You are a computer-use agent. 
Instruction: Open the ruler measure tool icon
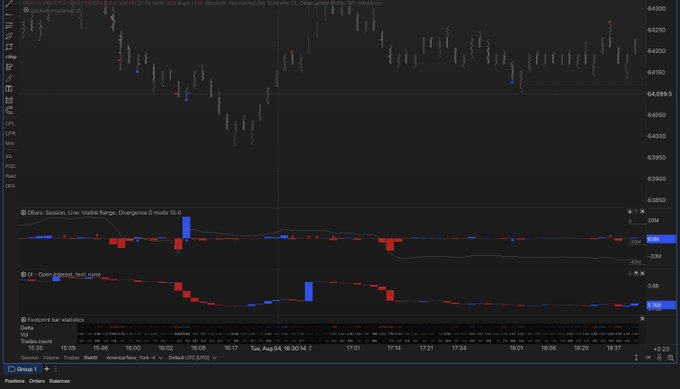9,100
